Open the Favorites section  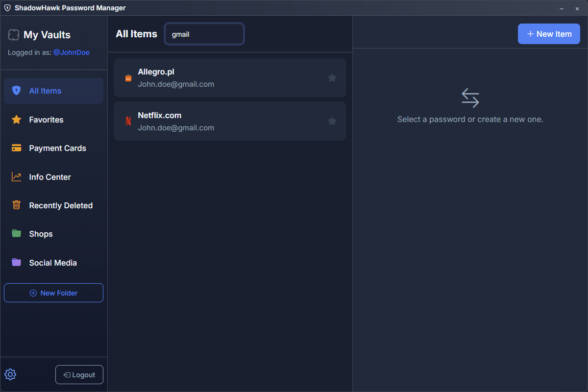(53, 120)
